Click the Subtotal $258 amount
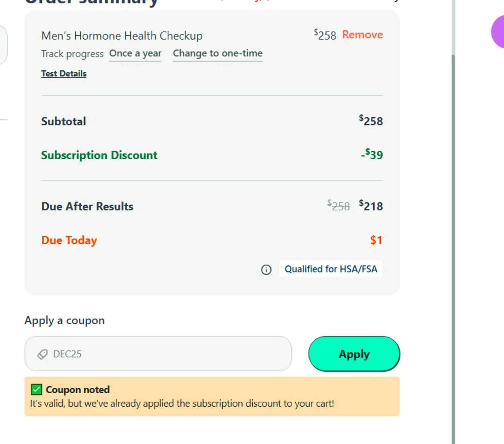This screenshot has height=444, width=504. pyautogui.click(x=371, y=121)
